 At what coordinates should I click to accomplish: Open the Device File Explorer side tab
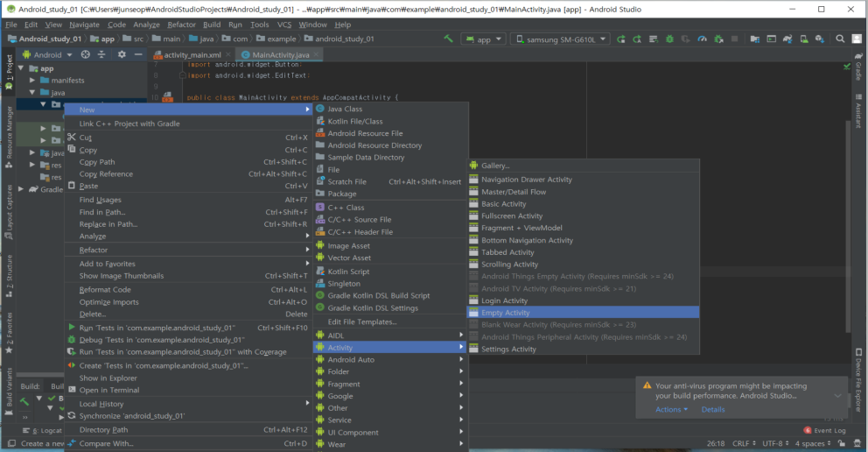[x=858, y=381]
